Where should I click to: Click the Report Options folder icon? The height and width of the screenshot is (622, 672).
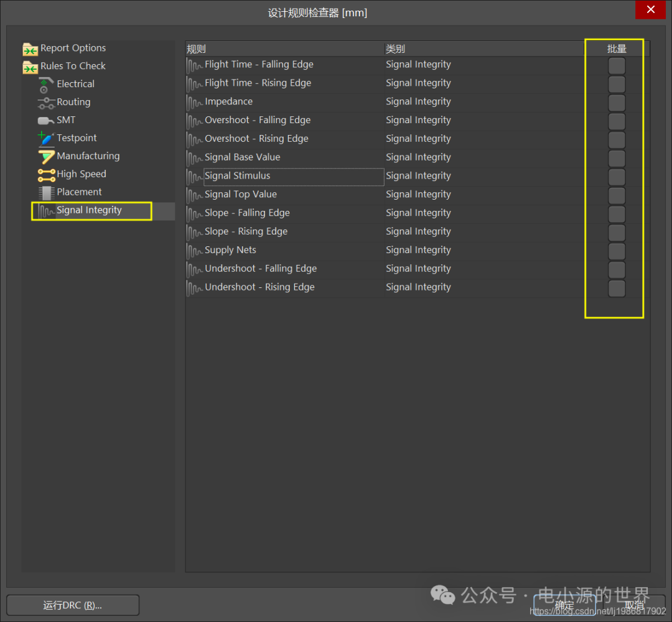(30, 49)
